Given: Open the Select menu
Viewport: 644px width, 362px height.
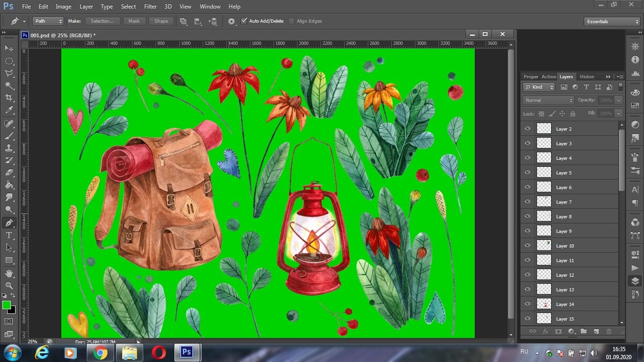Looking at the screenshot, I should [128, 6].
